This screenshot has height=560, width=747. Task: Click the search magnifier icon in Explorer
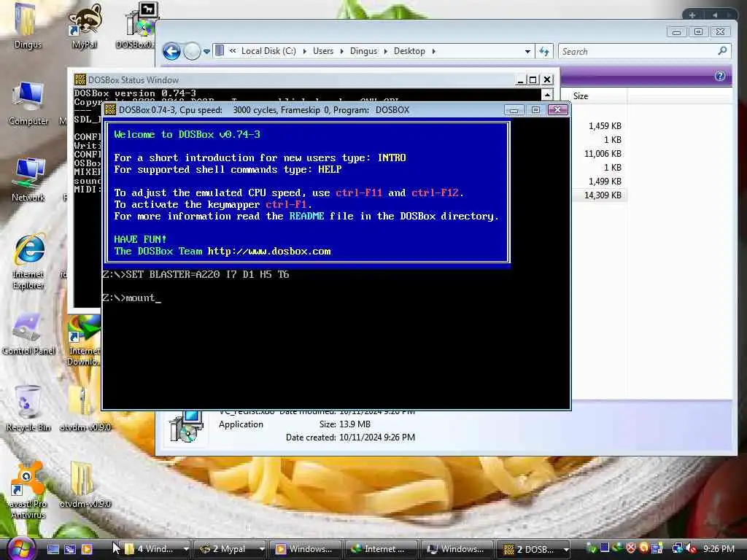(722, 50)
